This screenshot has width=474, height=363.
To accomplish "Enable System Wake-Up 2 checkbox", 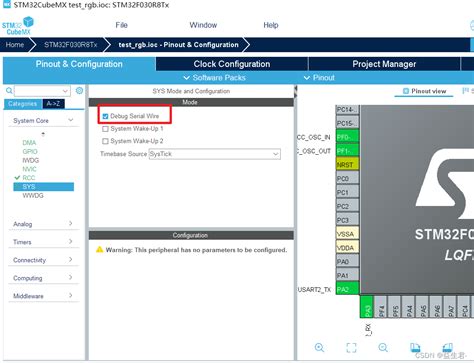I will point(105,141).
